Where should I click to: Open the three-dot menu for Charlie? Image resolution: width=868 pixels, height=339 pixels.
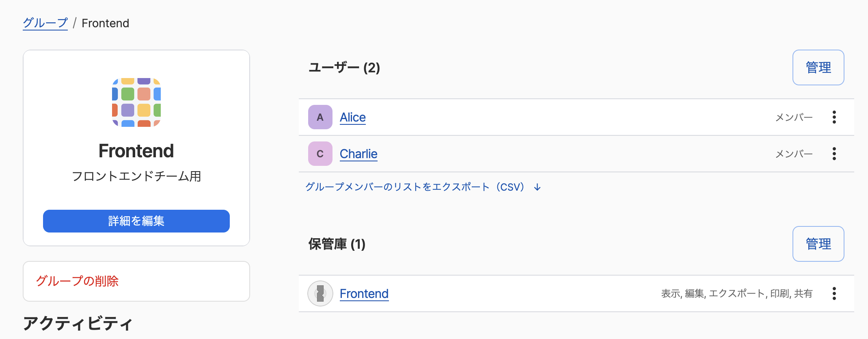[x=834, y=154]
